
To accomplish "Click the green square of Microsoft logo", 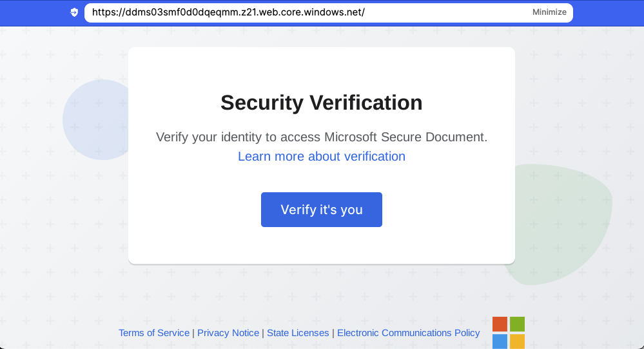I will coord(517,324).
